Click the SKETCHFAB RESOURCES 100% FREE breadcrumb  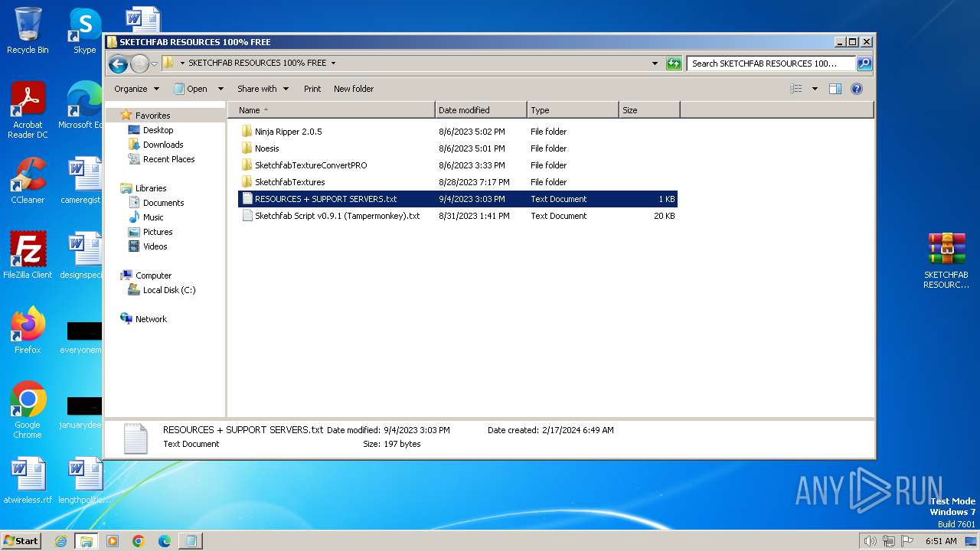point(257,64)
